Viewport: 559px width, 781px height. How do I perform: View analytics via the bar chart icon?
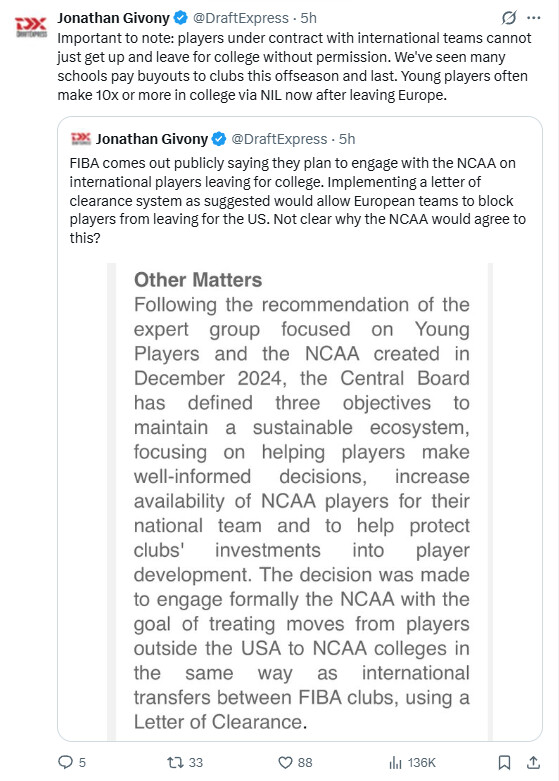point(395,762)
